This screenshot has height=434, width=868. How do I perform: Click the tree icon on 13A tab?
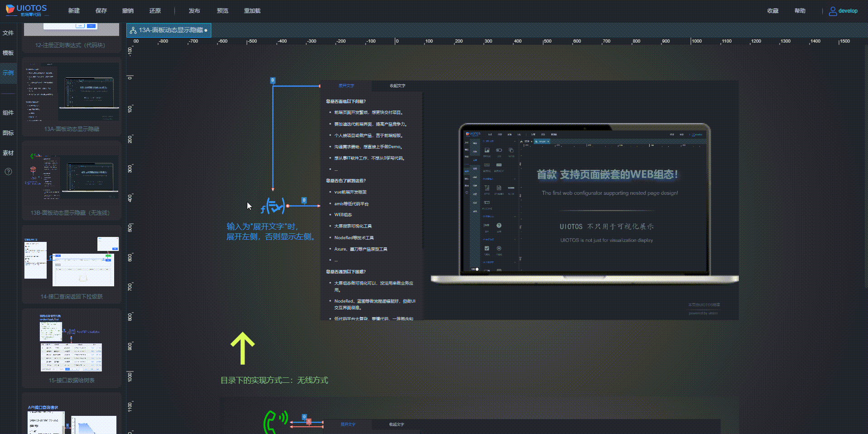tap(133, 30)
